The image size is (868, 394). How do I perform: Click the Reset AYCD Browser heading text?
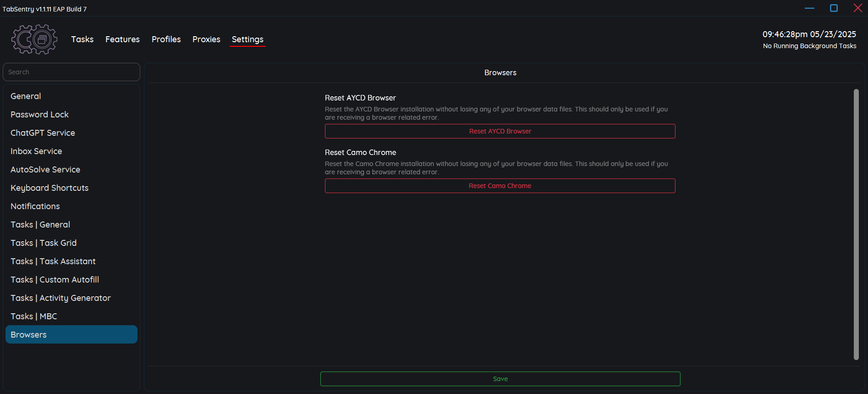360,98
